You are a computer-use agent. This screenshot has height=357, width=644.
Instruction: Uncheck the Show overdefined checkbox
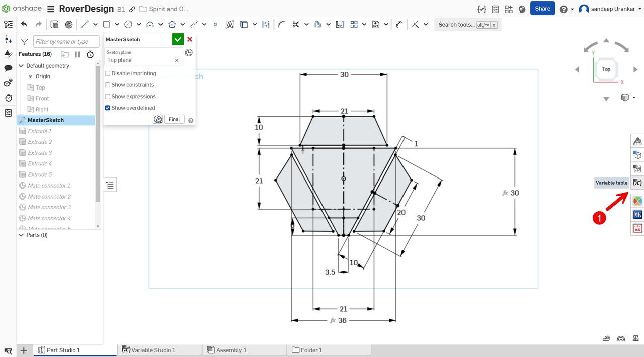click(107, 108)
